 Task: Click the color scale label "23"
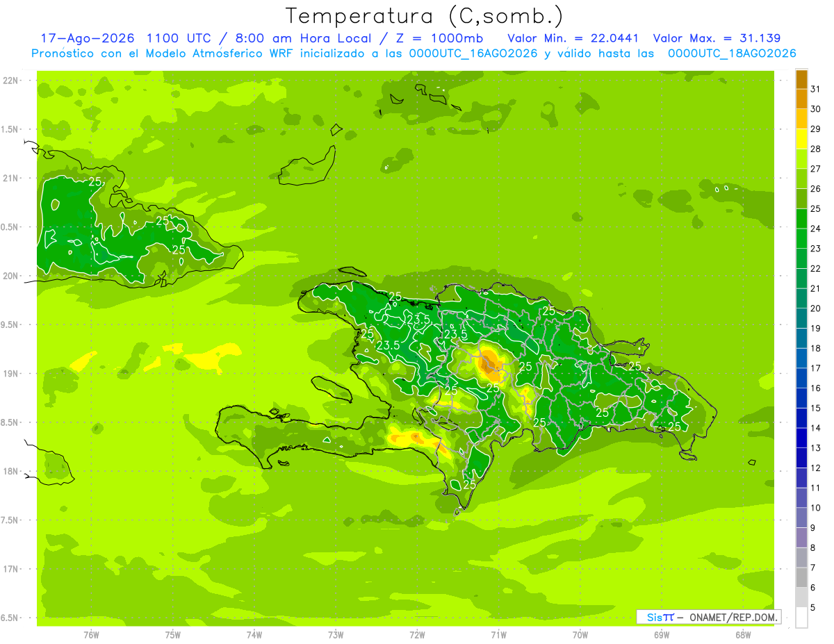pyautogui.click(x=815, y=249)
